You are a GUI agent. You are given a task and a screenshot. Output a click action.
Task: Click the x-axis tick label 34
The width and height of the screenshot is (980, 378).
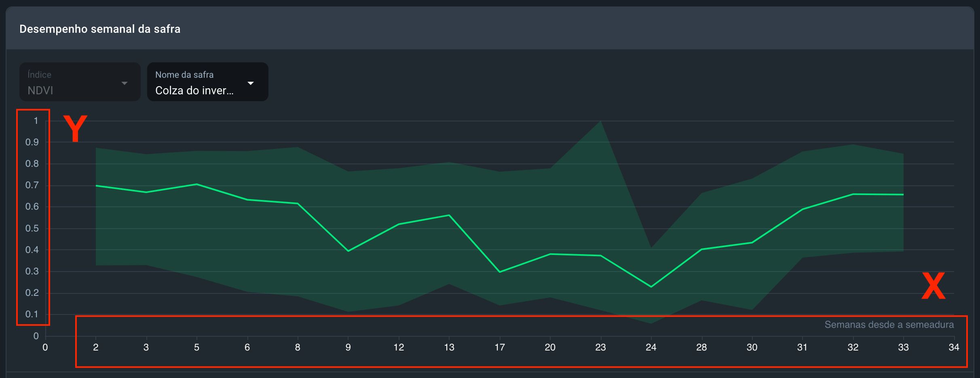(954, 347)
